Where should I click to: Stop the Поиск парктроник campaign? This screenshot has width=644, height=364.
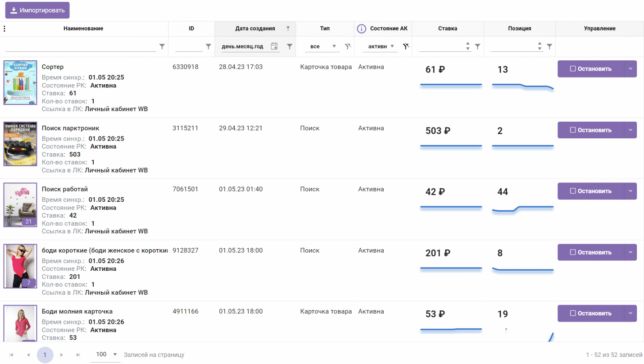click(590, 130)
